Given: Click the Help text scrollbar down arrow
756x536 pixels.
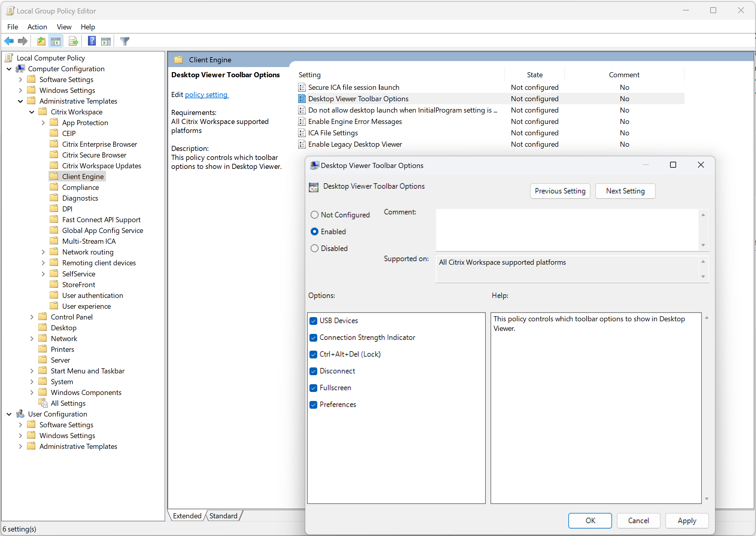Looking at the screenshot, I should pos(707,499).
